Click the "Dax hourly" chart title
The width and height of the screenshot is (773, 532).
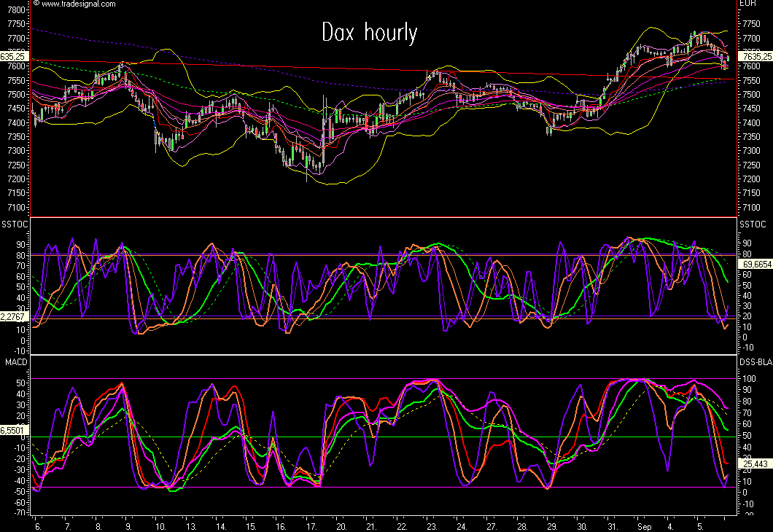pos(370,33)
